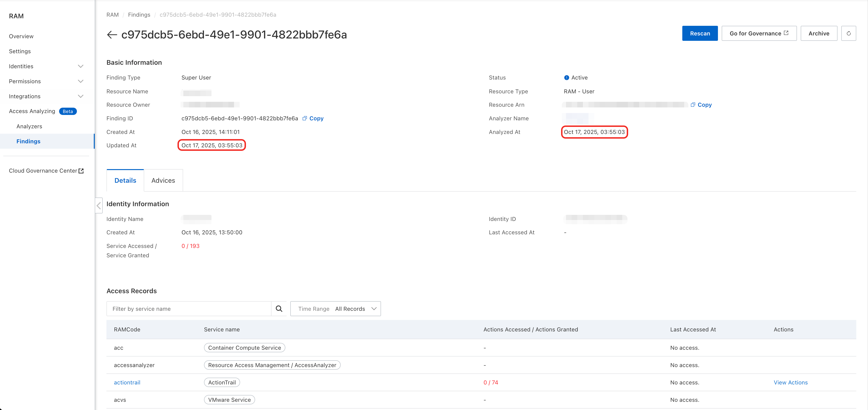
Task: Expand the Permissions menu
Action: tap(46, 81)
